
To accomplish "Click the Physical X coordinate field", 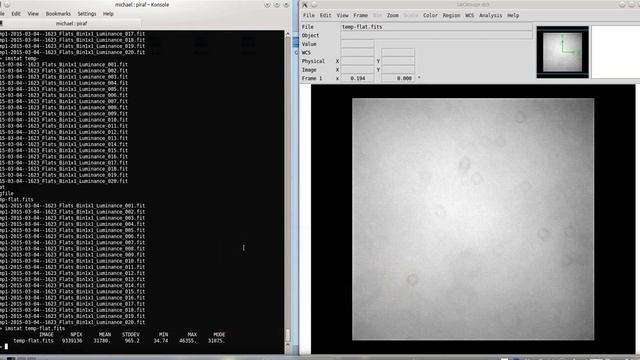I will (358, 61).
